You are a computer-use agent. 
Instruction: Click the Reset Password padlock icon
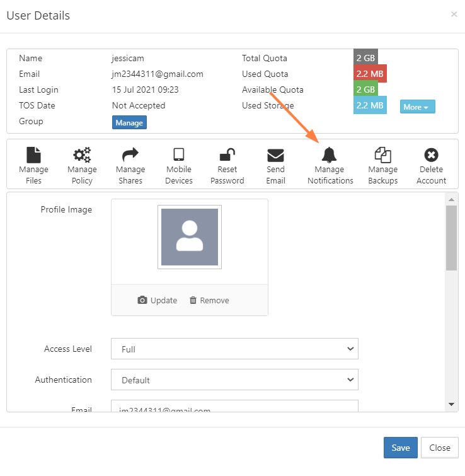pyautogui.click(x=227, y=155)
